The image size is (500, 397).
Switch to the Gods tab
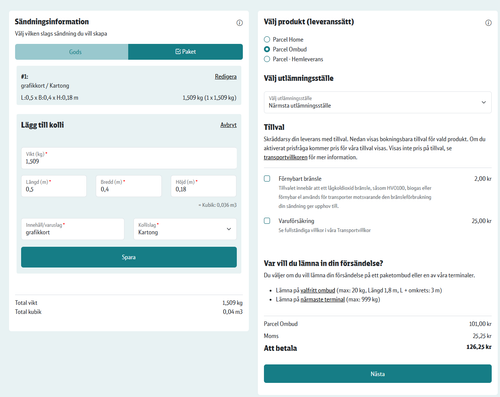tap(71, 52)
